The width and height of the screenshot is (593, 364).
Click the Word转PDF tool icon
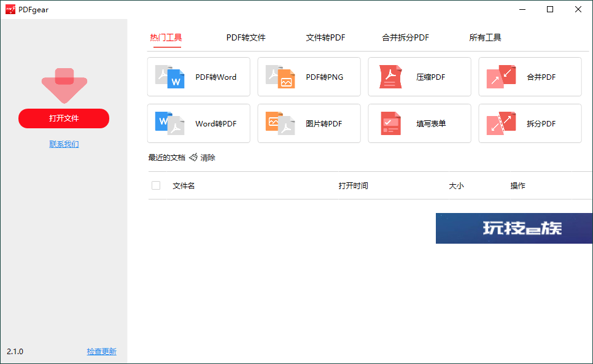pyautogui.click(x=170, y=123)
